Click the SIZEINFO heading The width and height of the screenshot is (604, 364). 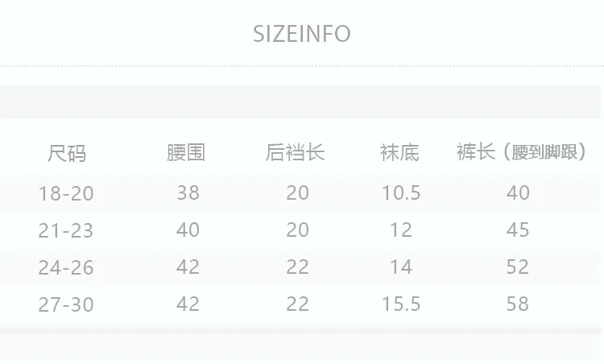(x=302, y=34)
